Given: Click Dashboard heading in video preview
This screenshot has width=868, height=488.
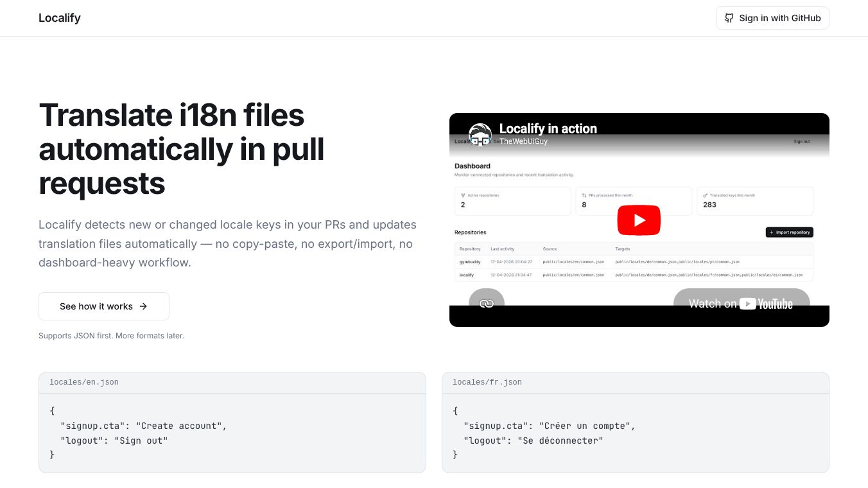Looking at the screenshot, I should (x=473, y=166).
